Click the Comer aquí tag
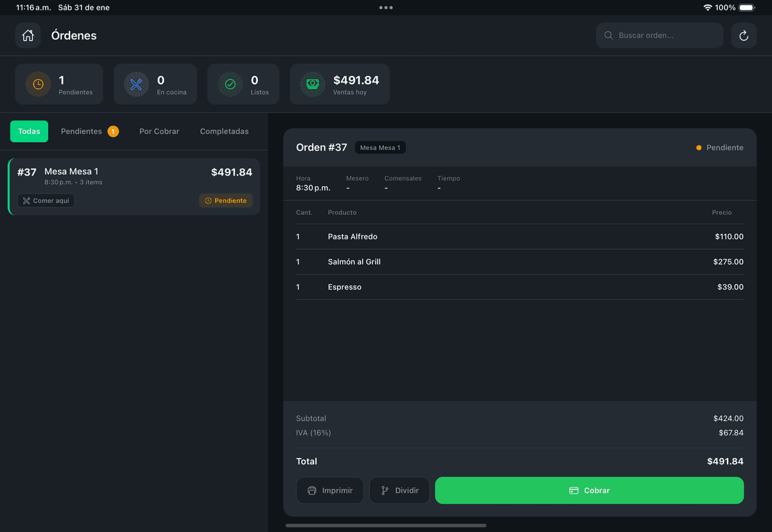Image resolution: width=772 pixels, height=532 pixels. 46,201
